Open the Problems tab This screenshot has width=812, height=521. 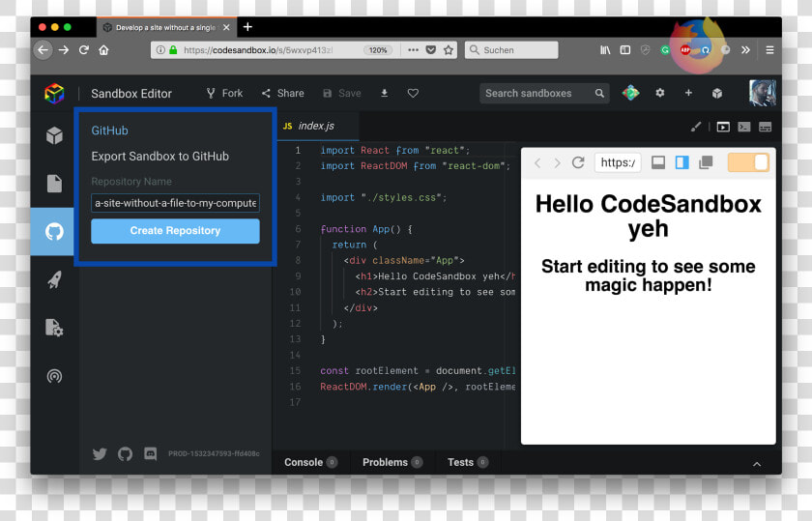(392, 462)
